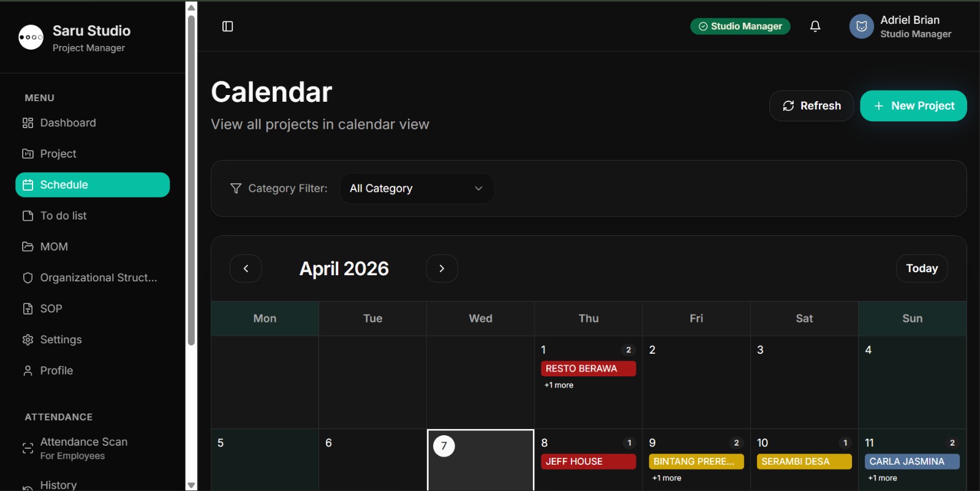The height and width of the screenshot is (491, 980).
Task: Open the RESTO BERAWA event
Action: 588,368
